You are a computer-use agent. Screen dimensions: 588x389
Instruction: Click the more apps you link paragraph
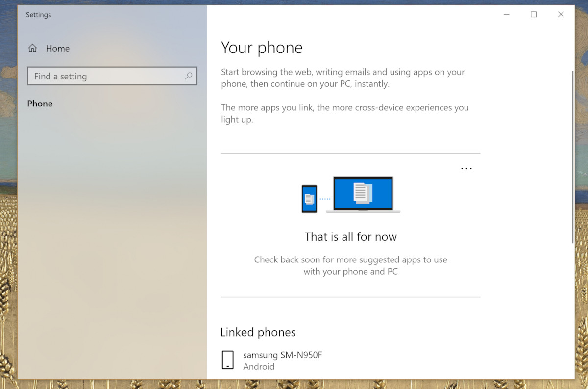coord(345,113)
